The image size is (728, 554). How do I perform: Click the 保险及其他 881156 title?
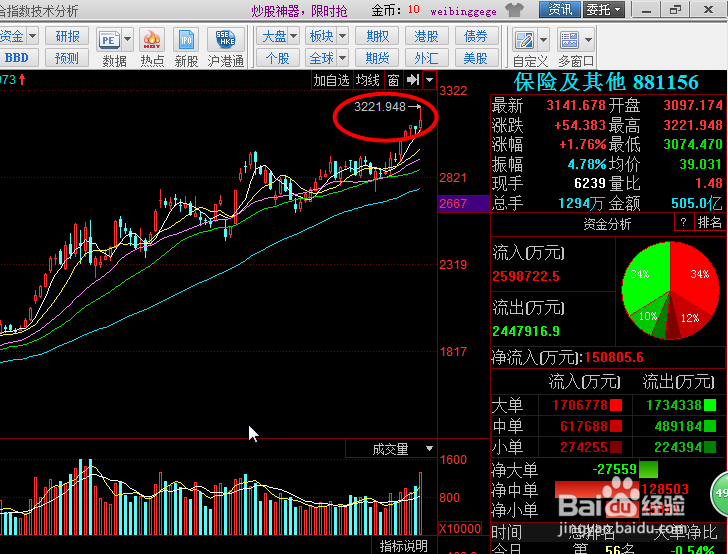606,82
